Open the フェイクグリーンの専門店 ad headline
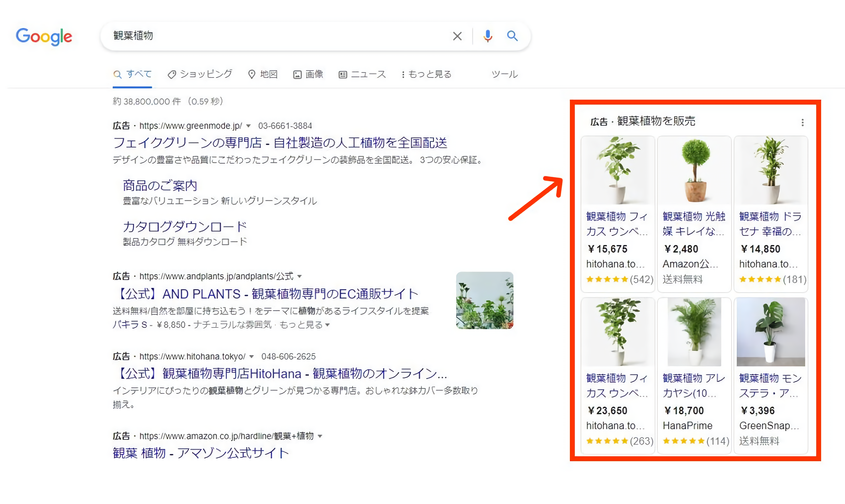This screenshot has height=504, width=845. point(280,142)
